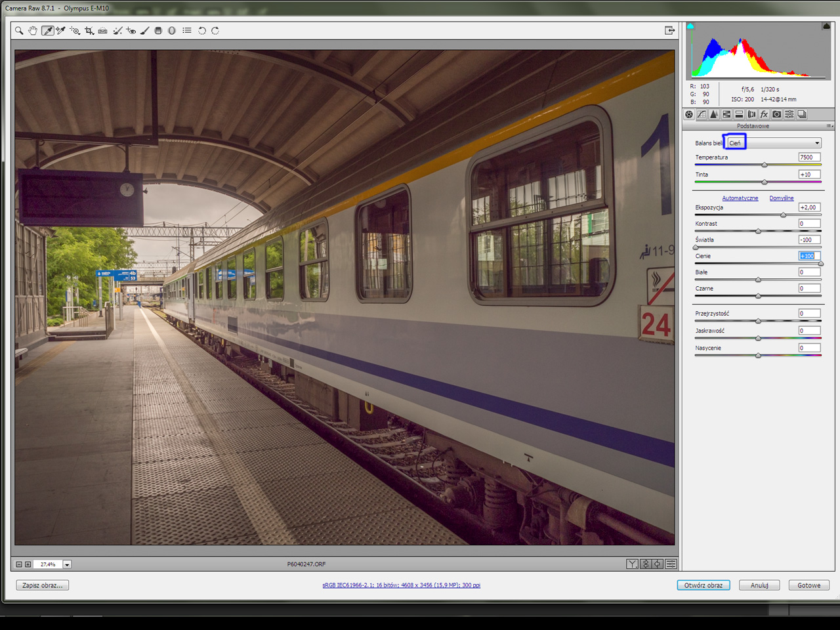Switch to the Tone Curve tab
This screenshot has width=840, height=630.
(702, 114)
